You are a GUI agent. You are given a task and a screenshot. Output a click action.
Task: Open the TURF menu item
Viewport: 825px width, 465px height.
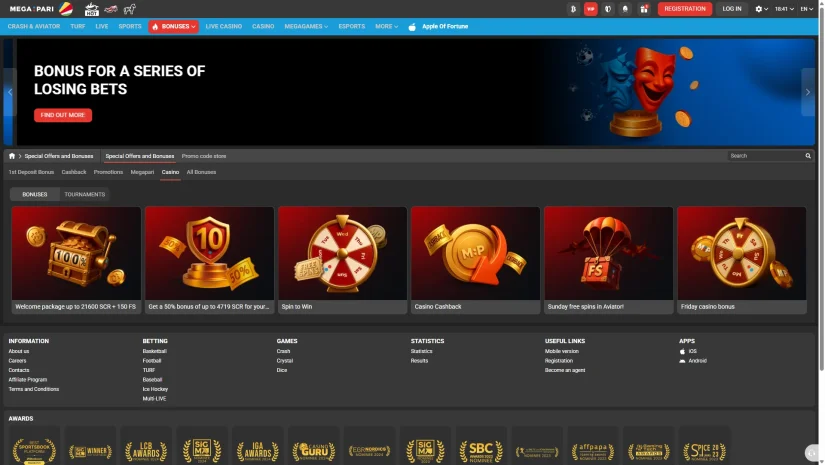78,26
